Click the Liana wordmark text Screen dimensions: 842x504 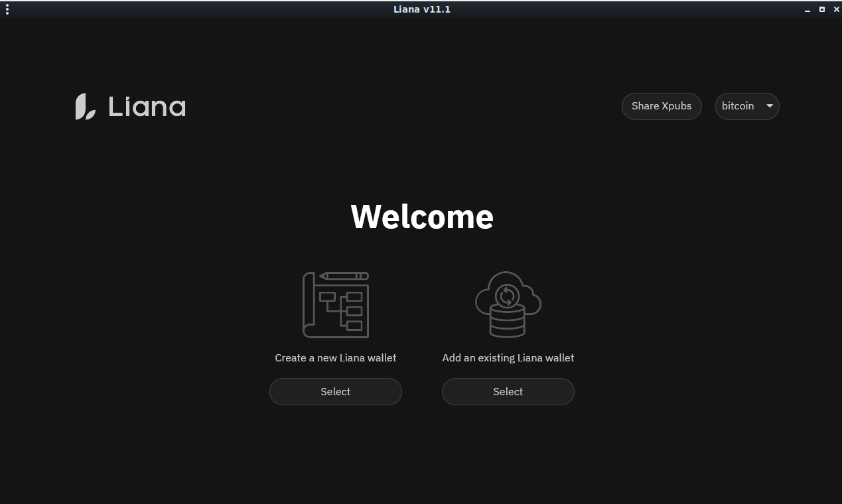pyautogui.click(x=147, y=107)
